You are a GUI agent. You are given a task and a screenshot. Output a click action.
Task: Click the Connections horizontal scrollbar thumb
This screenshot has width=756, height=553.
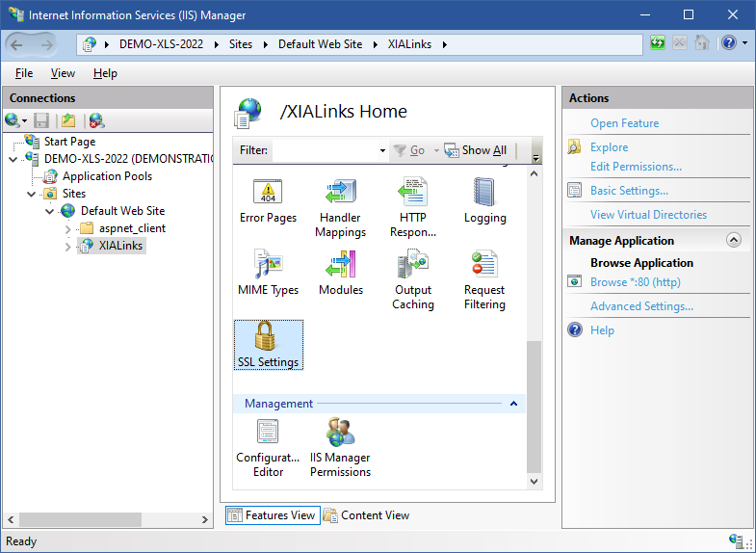click(80, 519)
